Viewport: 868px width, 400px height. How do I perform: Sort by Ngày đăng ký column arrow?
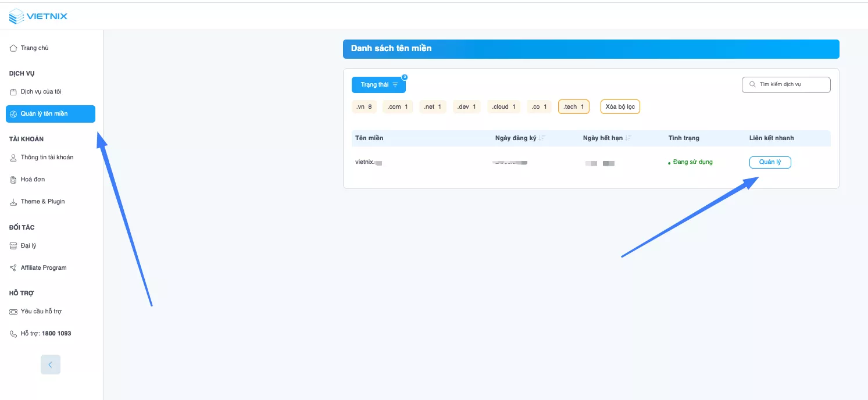tap(542, 138)
